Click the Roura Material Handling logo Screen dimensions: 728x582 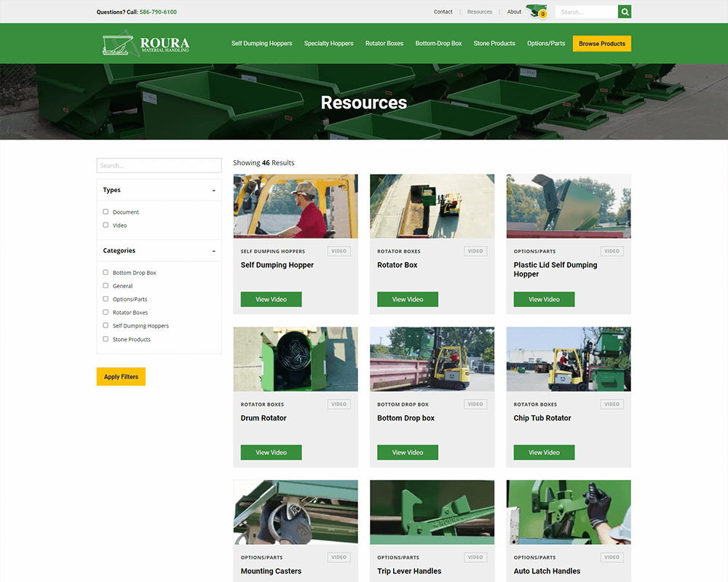[145, 43]
